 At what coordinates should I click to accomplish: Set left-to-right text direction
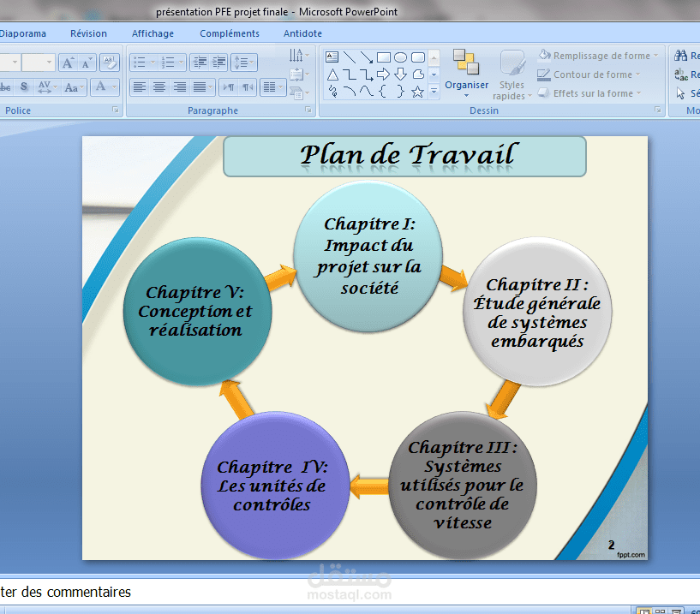(229, 87)
